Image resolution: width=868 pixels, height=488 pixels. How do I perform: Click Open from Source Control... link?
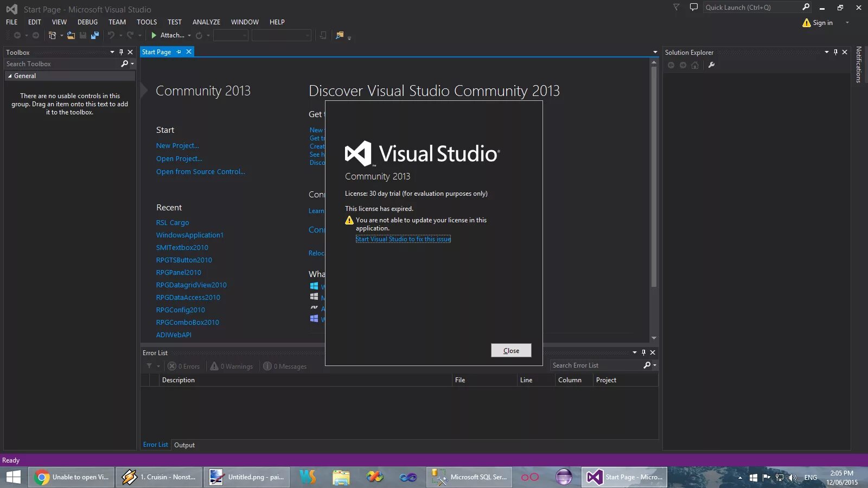pyautogui.click(x=201, y=172)
